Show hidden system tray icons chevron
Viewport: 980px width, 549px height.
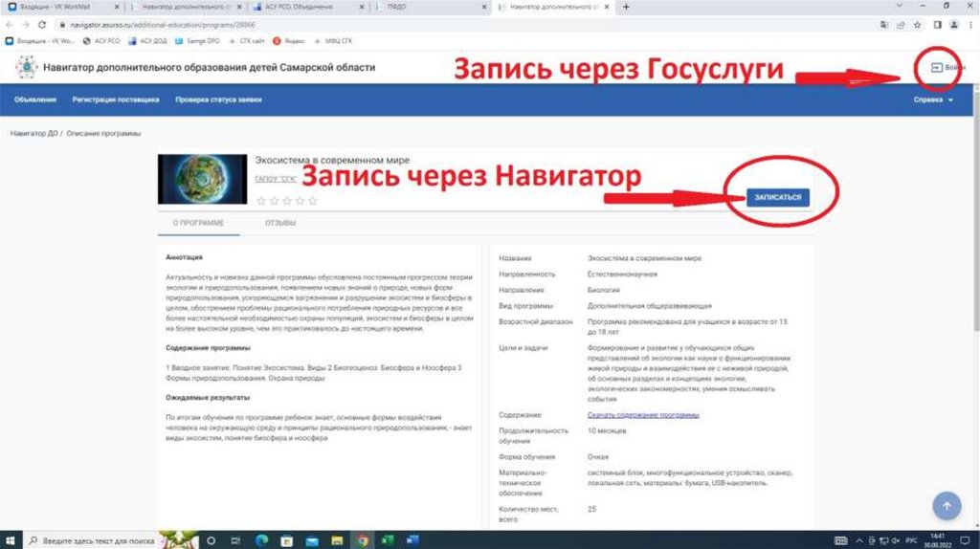859,540
